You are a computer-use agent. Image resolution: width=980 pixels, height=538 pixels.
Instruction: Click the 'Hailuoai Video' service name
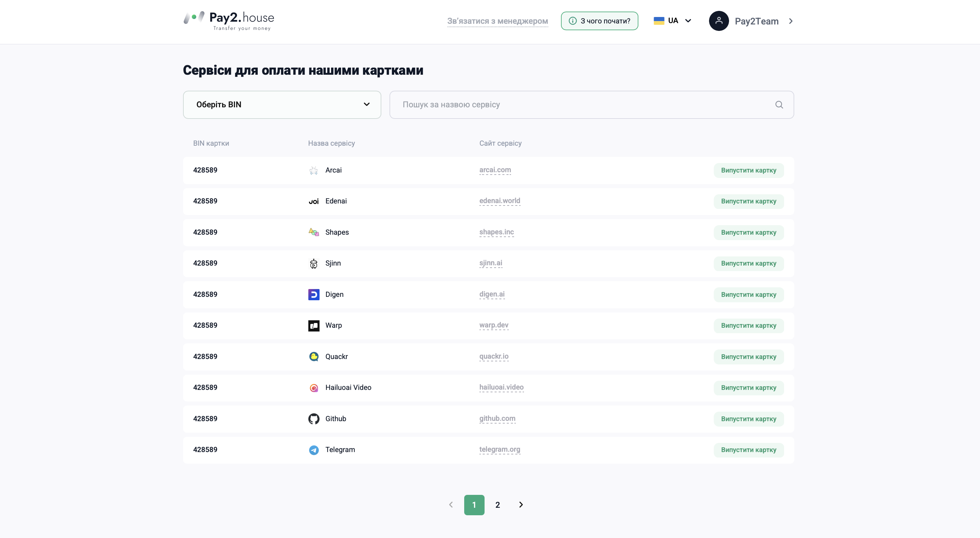[348, 388]
